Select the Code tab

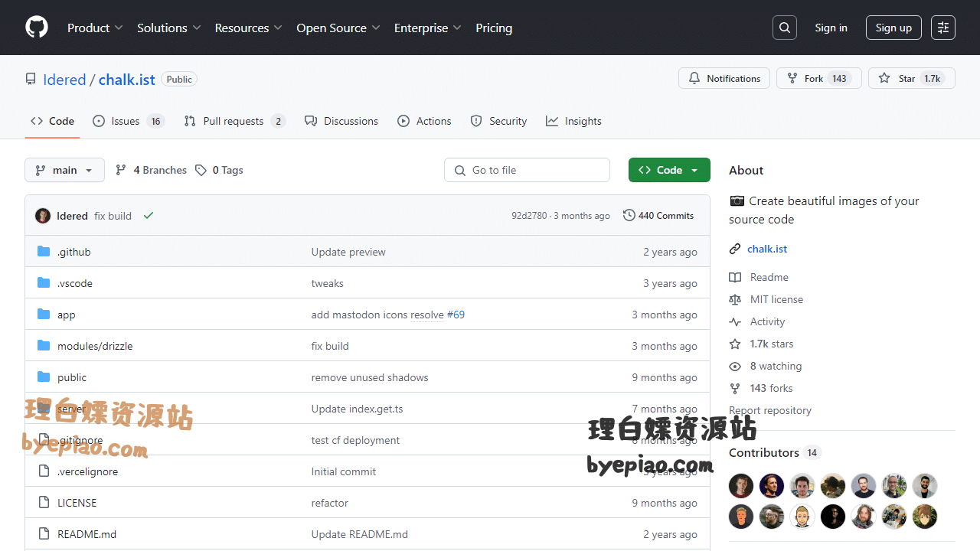(x=52, y=121)
